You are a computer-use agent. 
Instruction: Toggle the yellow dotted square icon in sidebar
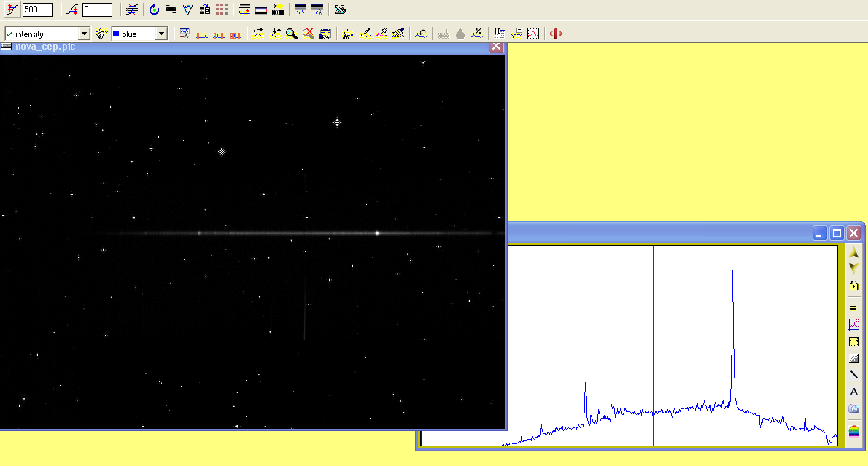[x=853, y=341]
